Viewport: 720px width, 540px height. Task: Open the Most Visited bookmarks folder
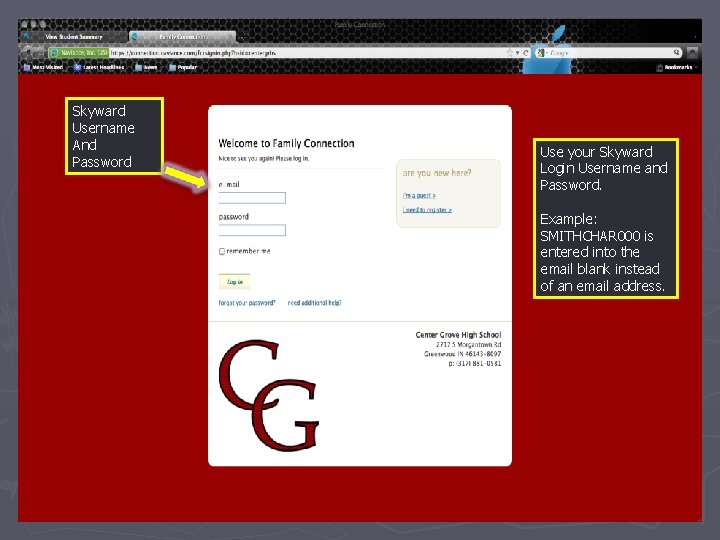coord(43,67)
